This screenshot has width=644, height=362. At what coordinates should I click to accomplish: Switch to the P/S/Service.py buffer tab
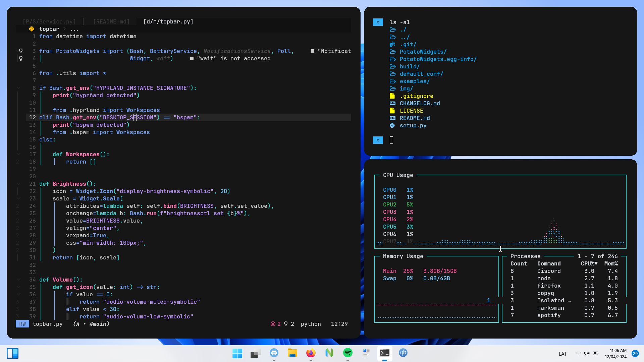click(49, 21)
